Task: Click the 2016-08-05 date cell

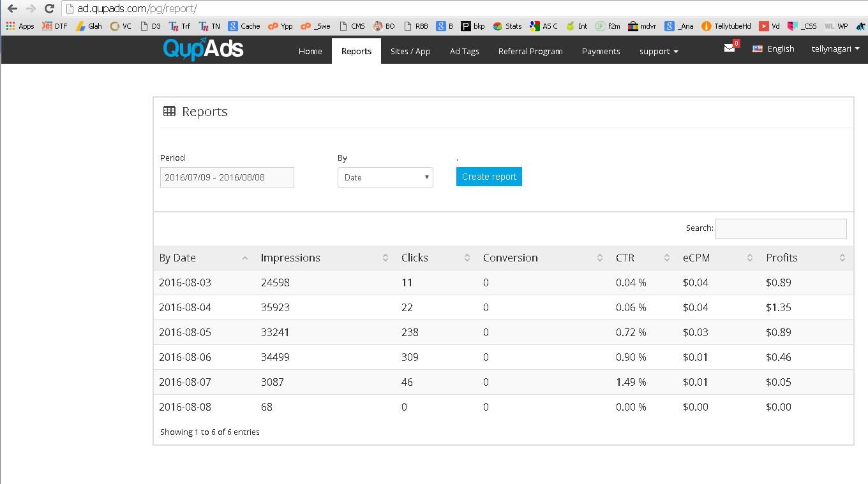Action: 185,332
